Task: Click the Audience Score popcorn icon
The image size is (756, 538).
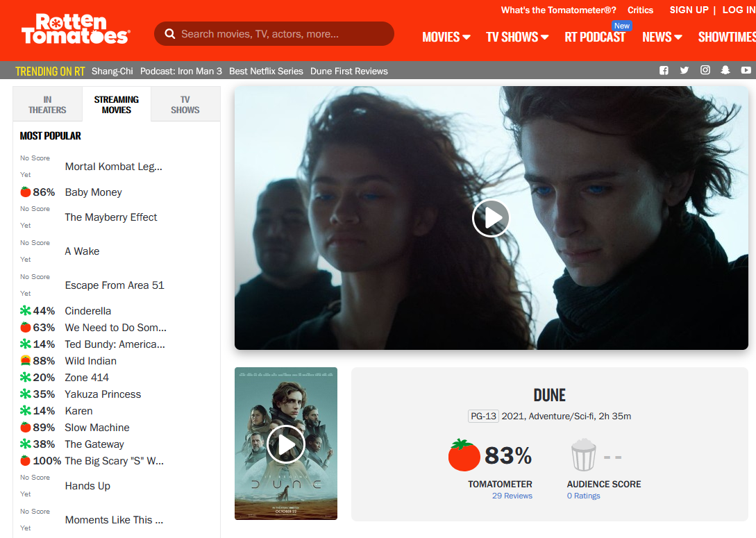Action: (x=583, y=455)
